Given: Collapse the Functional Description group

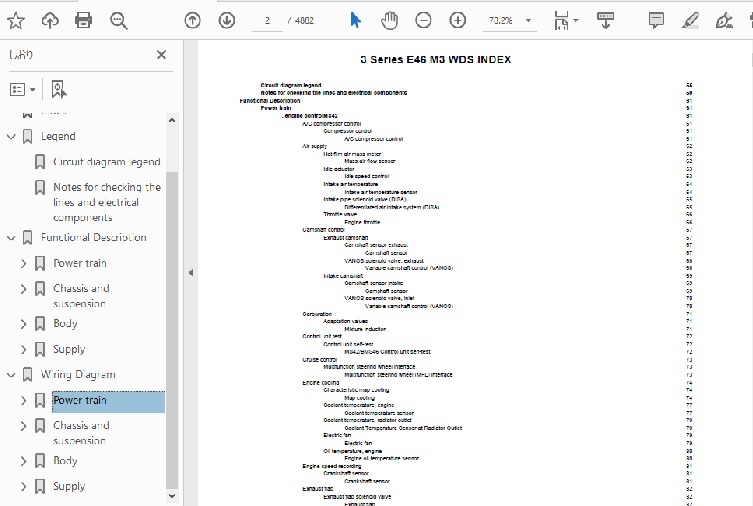Looking at the screenshot, I should click(x=11, y=238).
